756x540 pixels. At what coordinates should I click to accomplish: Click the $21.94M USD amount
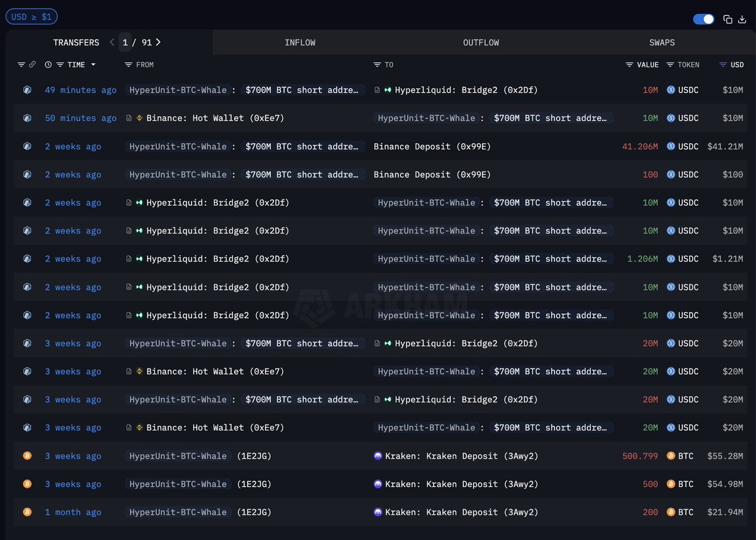pyautogui.click(x=725, y=512)
